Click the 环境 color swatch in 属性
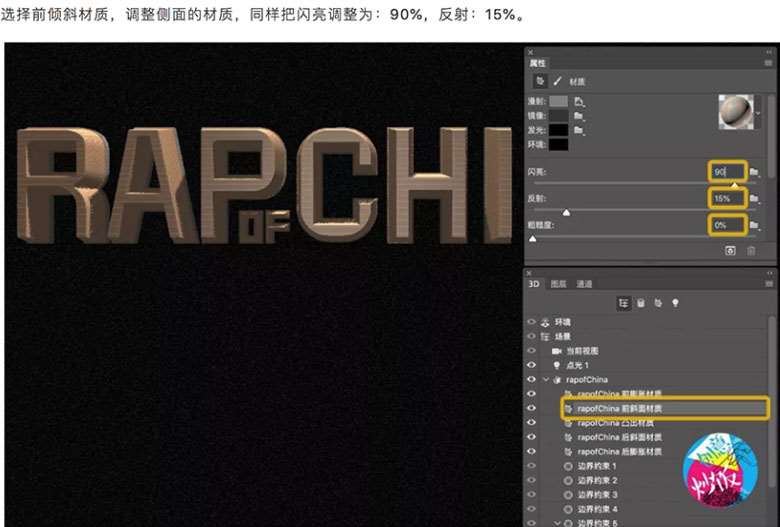Viewport: 780px width, 527px height. click(558, 145)
